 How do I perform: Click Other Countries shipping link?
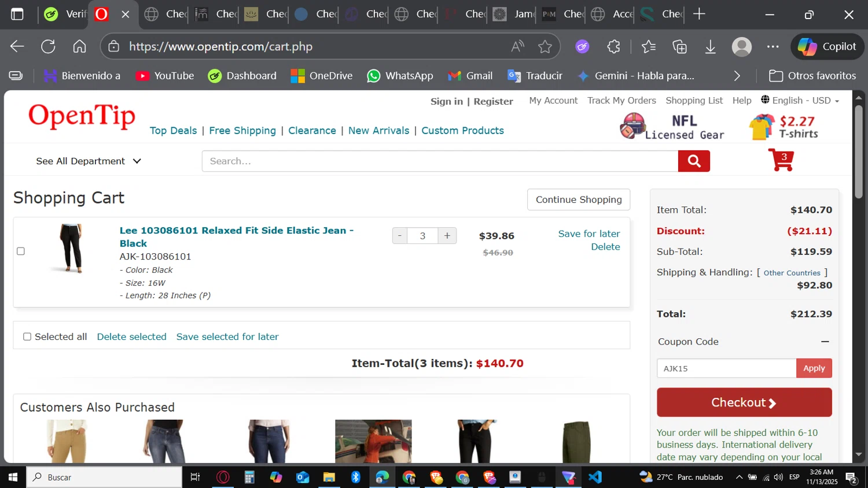[x=792, y=273]
